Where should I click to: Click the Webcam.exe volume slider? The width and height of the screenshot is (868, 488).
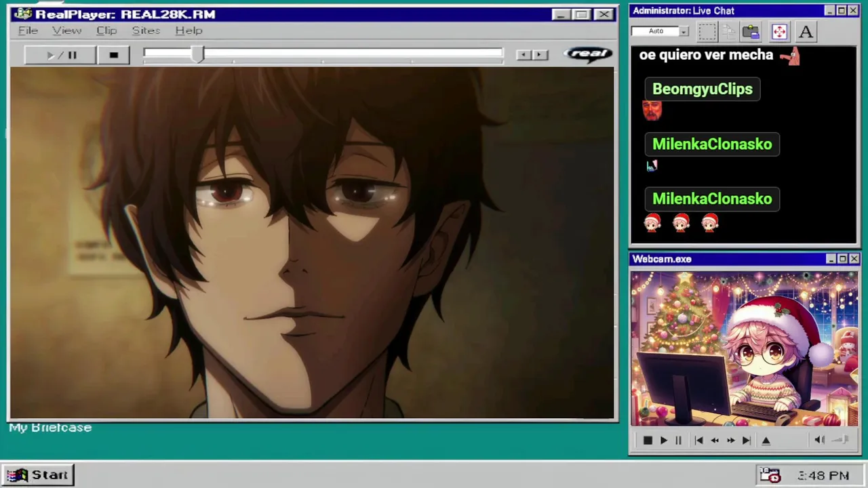(x=841, y=440)
